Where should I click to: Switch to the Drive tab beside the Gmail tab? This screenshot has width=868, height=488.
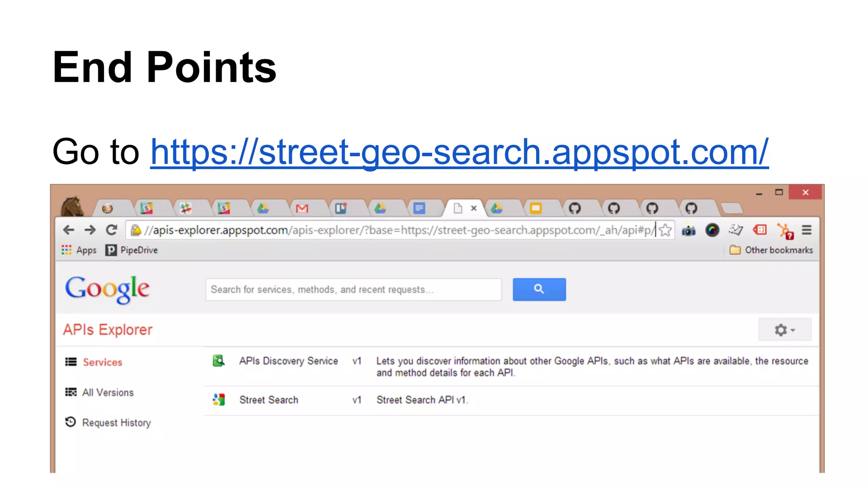click(x=263, y=208)
